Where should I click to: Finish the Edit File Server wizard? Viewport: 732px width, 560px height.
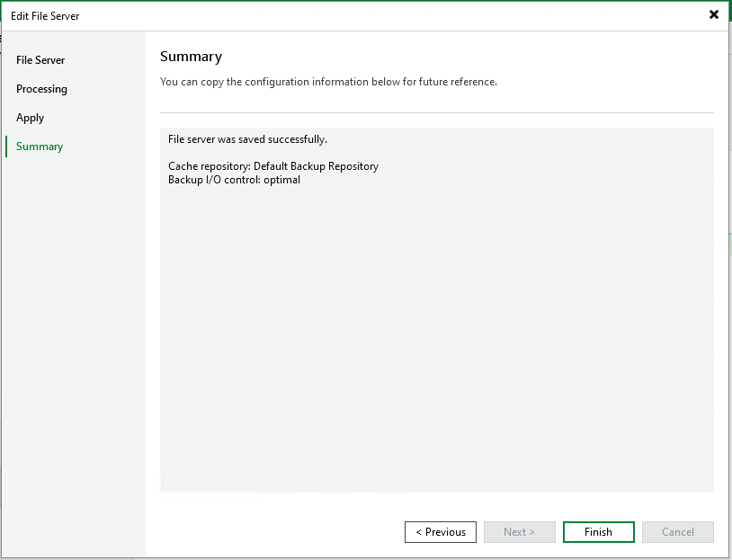coord(599,532)
